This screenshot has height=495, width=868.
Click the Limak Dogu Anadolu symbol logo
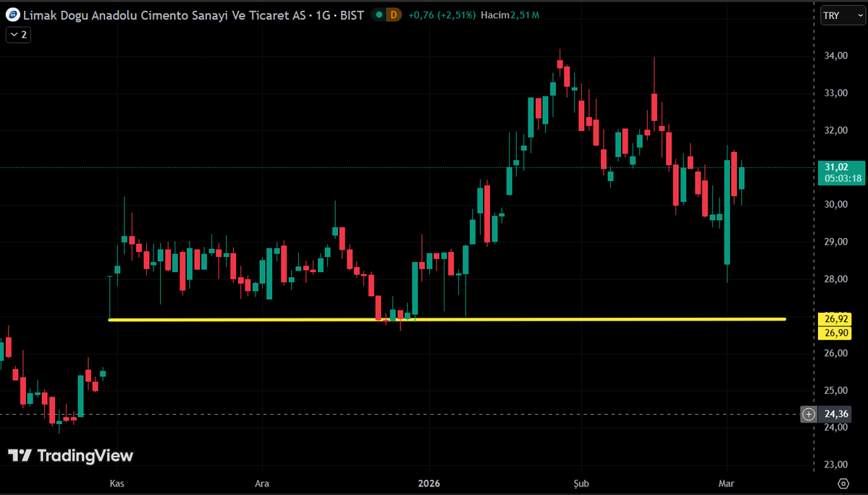(x=12, y=15)
